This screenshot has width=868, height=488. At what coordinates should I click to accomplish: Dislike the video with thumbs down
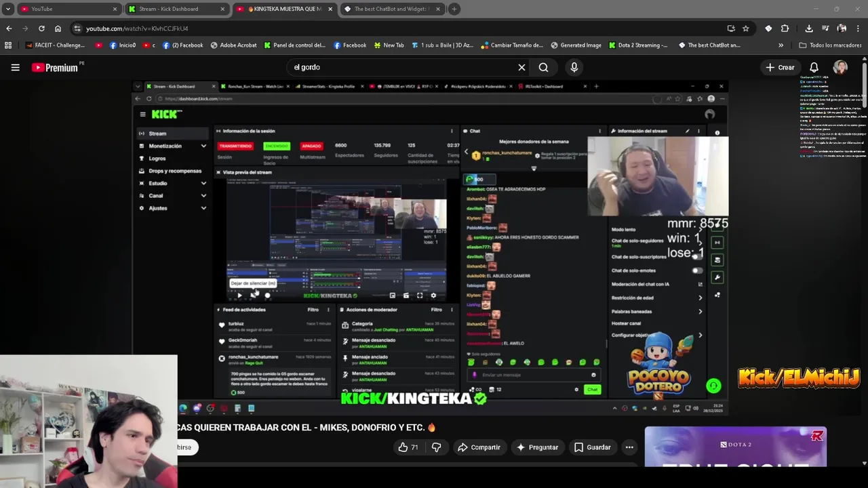tap(436, 447)
